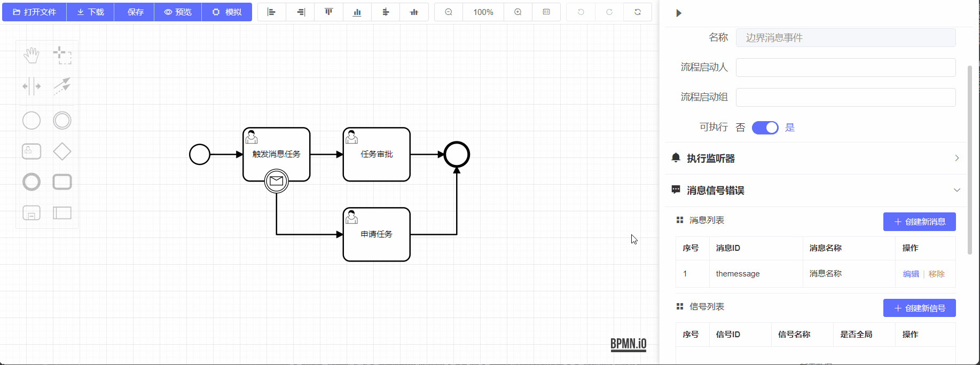980x365 pixels.
Task: Start 模拟 simulation mode
Action: coord(227,12)
